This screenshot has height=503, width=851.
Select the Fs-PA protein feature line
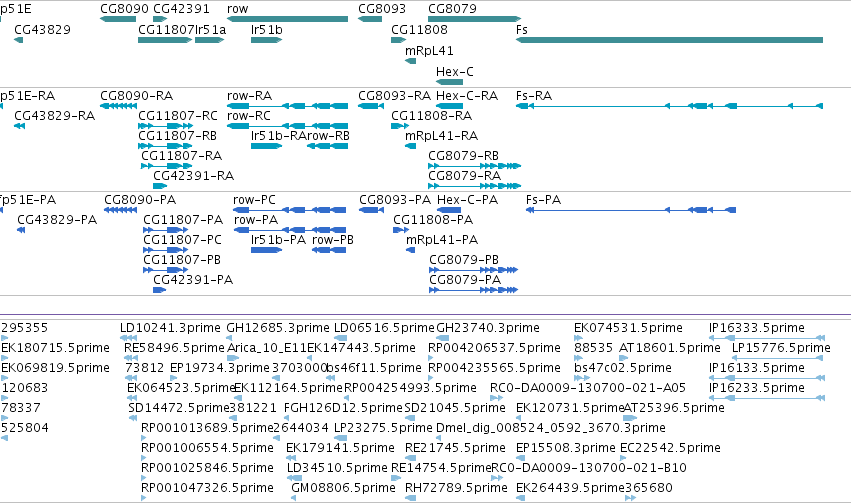[x=631, y=210]
